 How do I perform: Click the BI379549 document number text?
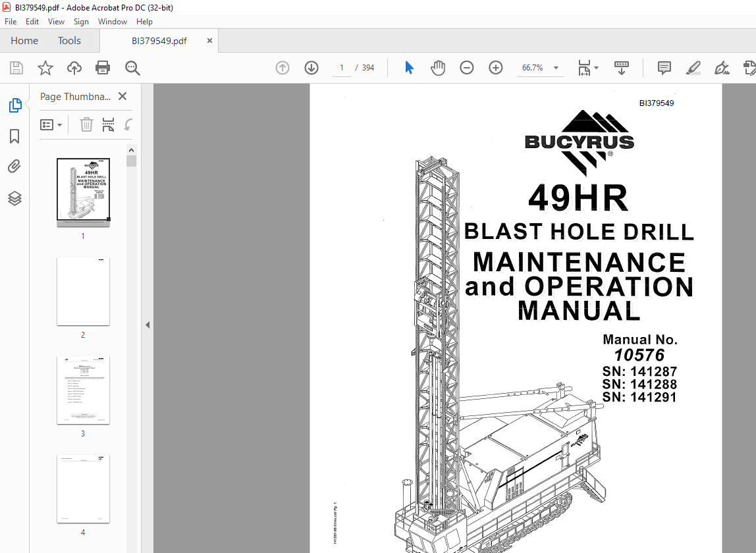click(656, 103)
